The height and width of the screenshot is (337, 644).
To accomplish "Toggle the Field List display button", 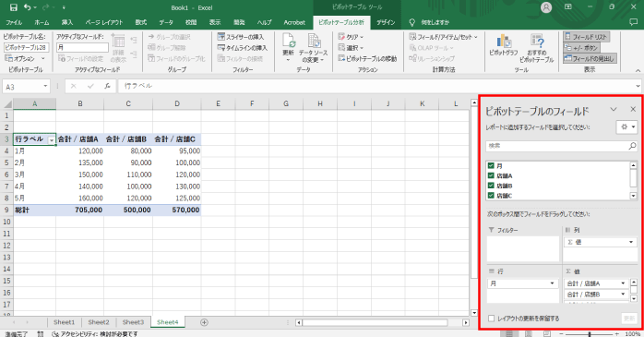I will click(586, 37).
